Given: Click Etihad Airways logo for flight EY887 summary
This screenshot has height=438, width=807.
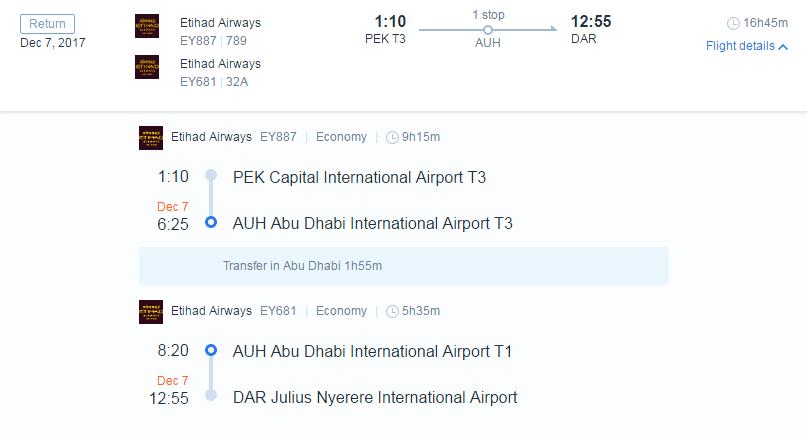Looking at the screenshot, I should (147, 26).
